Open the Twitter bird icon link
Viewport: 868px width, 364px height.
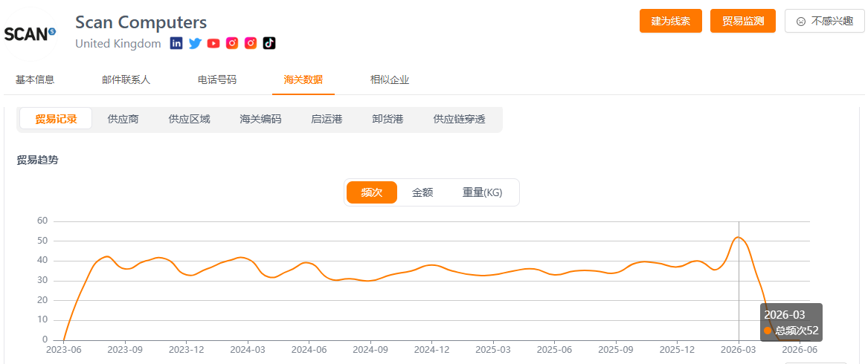(x=195, y=43)
